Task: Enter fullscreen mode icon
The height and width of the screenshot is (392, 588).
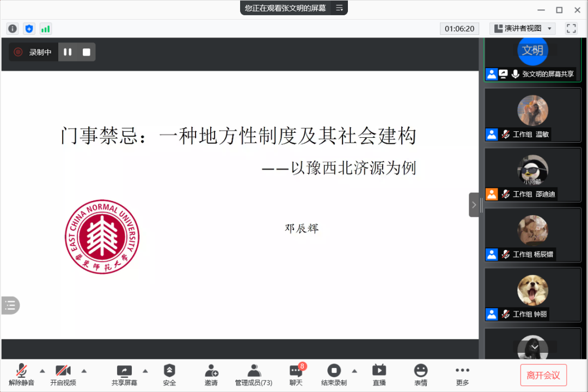Action: [x=571, y=28]
